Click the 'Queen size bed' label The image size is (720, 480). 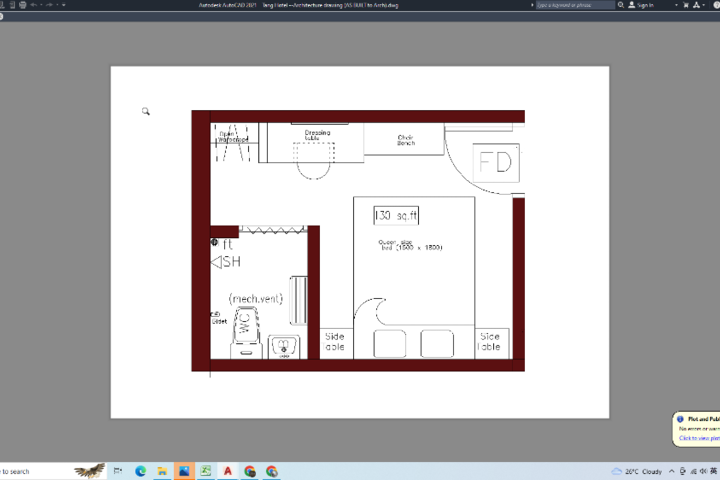point(410,245)
